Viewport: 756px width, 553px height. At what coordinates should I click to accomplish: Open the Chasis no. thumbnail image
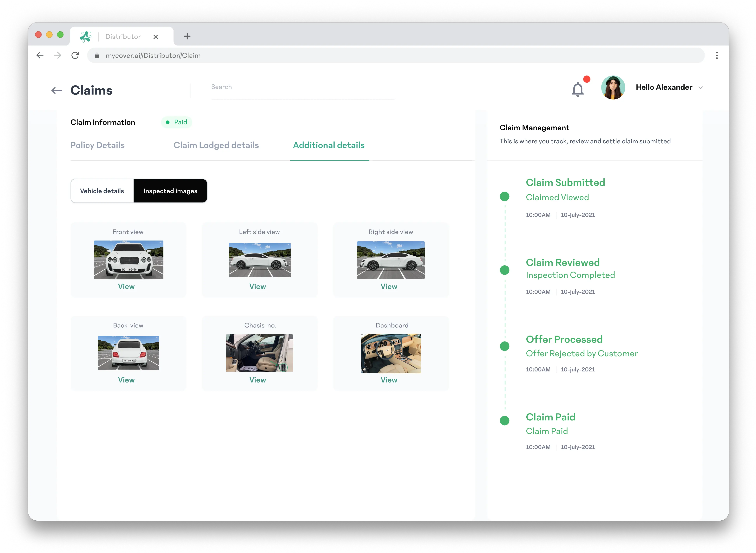(259, 353)
